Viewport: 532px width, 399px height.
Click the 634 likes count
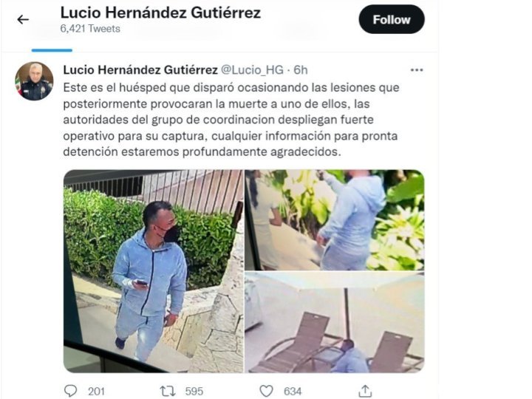293,392
